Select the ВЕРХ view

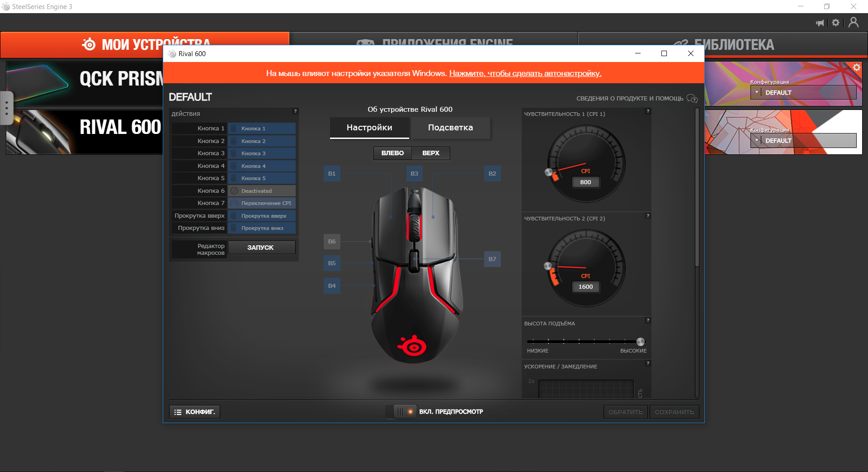431,153
